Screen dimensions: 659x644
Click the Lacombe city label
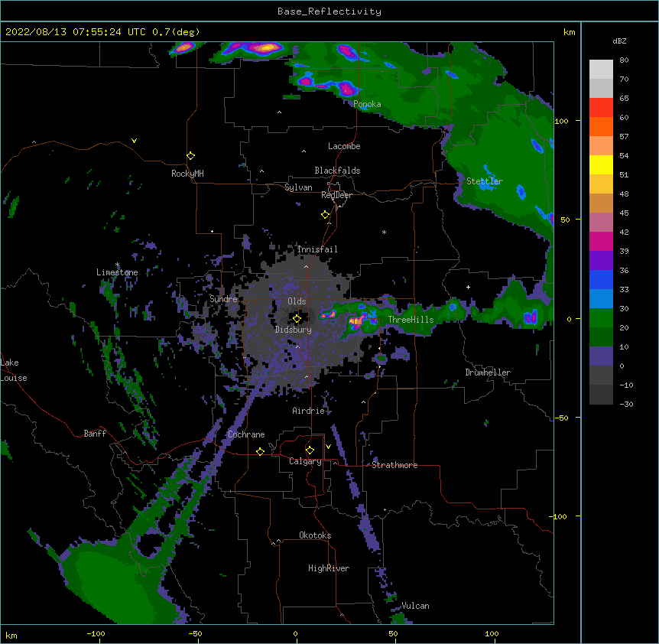point(344,146)
